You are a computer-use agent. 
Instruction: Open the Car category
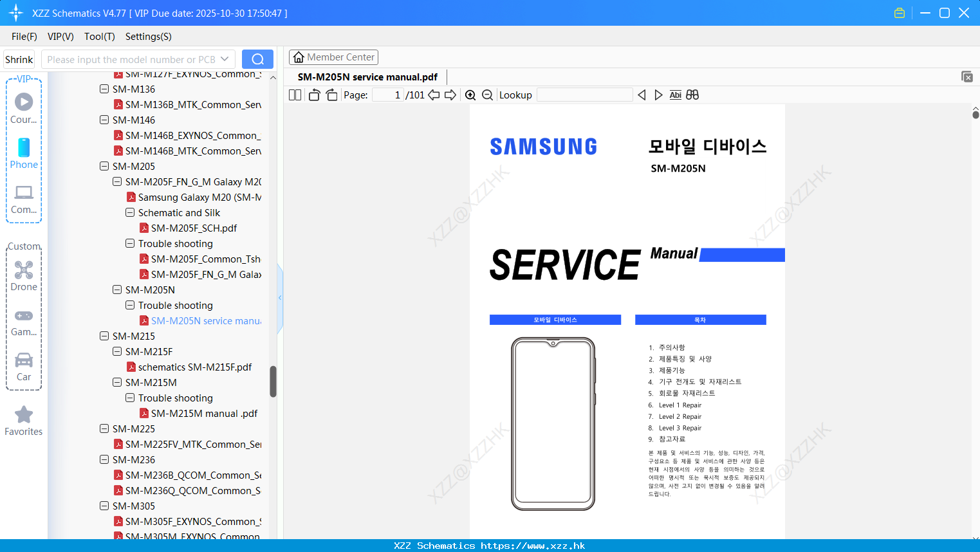[24, 367]
